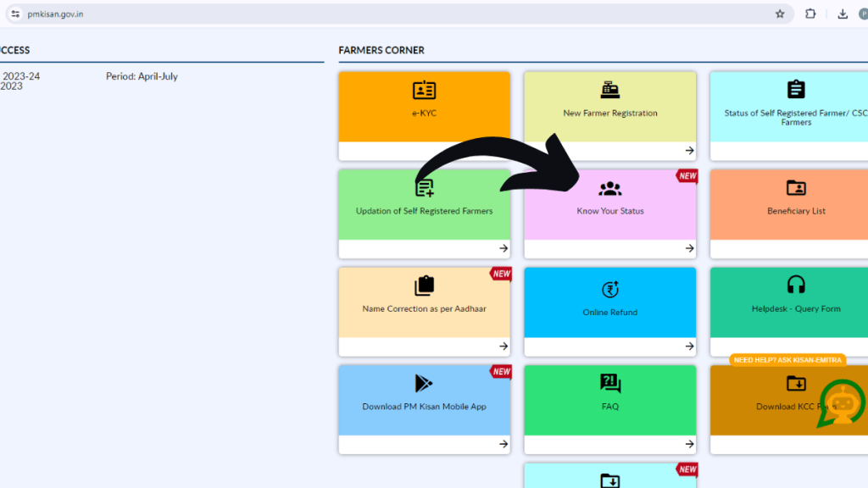This screenshot has height=488, width=868.
Task: Click the arrow under Download PM Kisan Mobile App
Action: [504, 444]
